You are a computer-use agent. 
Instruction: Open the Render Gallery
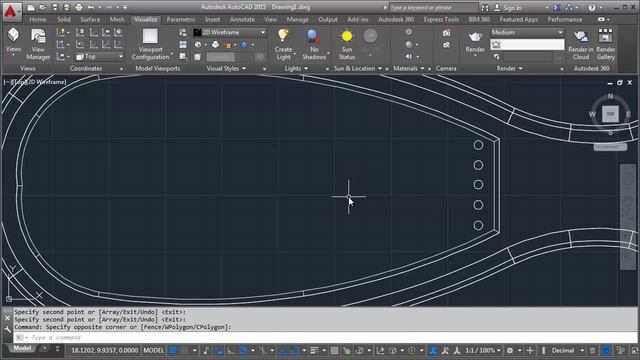click(606, 44)
